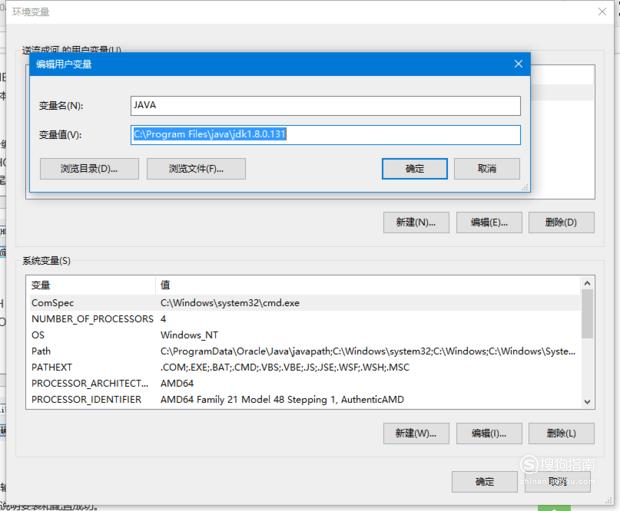The image size is (620, 511).
Task: Click the 变量值 field with jdk path
Action: 325,135
